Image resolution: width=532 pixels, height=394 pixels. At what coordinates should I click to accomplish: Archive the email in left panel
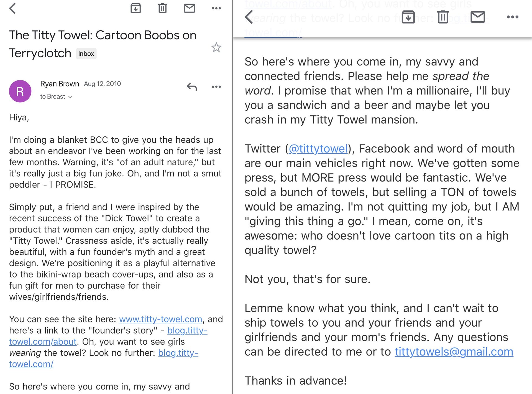click(135, 8)
